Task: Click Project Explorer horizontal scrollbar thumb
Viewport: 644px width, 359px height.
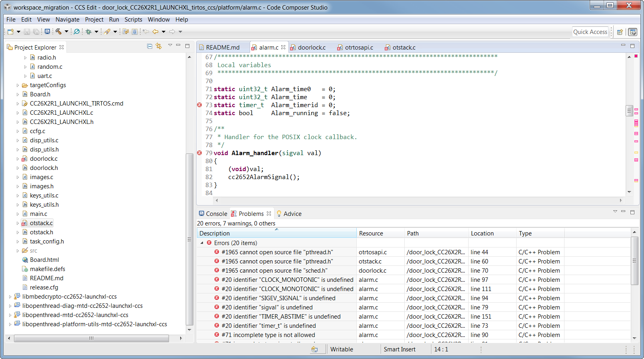Action: pos(91,339)
